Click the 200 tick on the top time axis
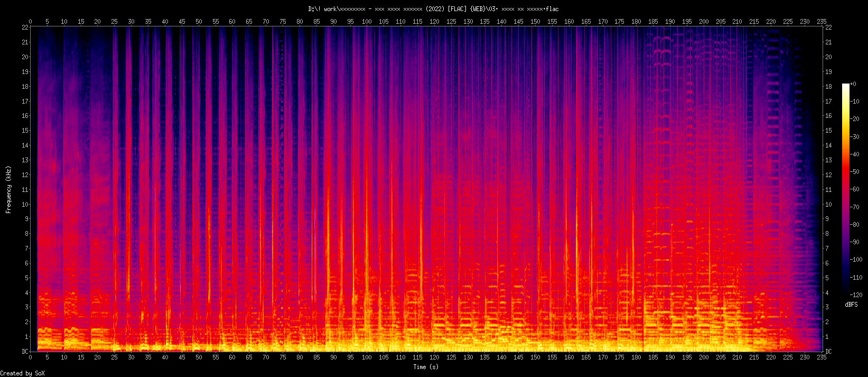This screenshot has height=377, width=868. (x=704, y=22)
